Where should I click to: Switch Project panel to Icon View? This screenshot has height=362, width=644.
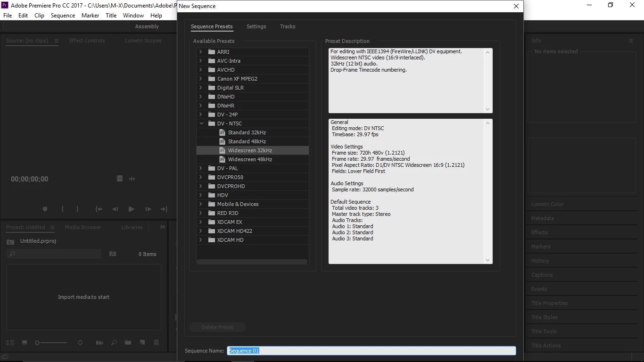click(25, 343)
